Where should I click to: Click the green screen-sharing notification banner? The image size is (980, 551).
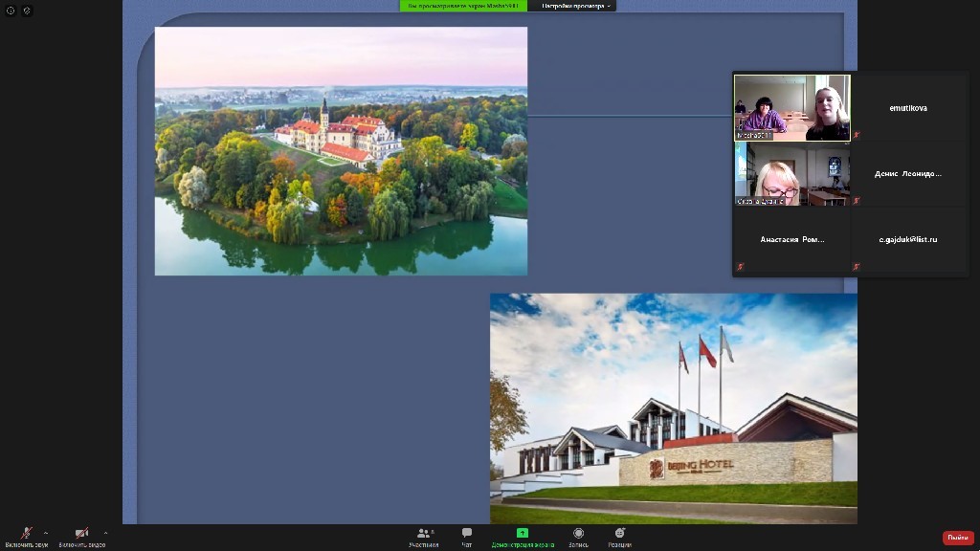coord(463,6)
